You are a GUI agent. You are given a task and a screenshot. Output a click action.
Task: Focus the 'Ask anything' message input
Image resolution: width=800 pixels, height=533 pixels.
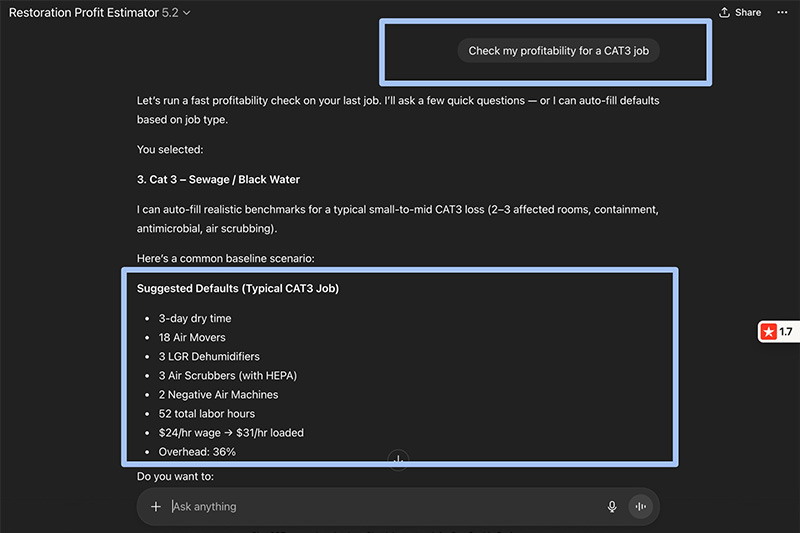point(380,507)
